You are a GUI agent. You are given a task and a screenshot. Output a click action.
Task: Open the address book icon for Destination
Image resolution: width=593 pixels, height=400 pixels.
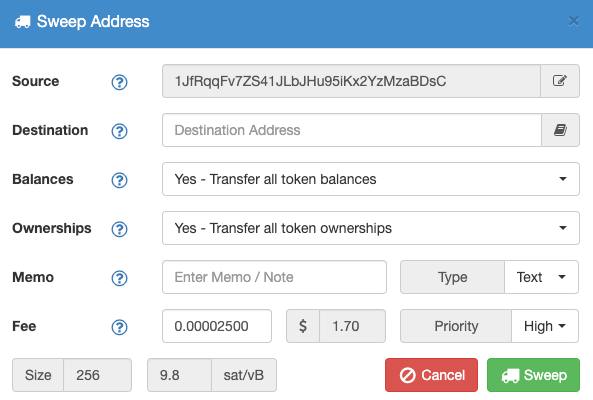[560, 130]
